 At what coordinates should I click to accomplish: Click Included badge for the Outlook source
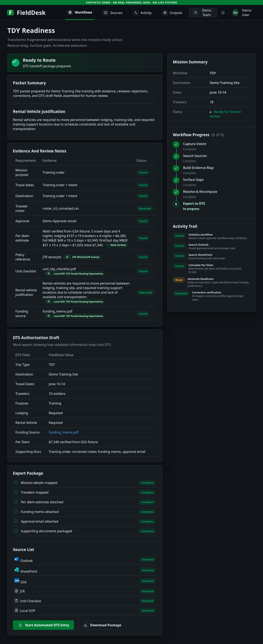[x=148, y=559]
